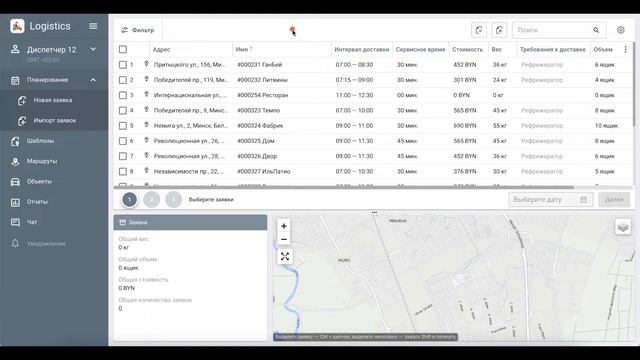Open Новая заявка menu item

coord(53,100)
